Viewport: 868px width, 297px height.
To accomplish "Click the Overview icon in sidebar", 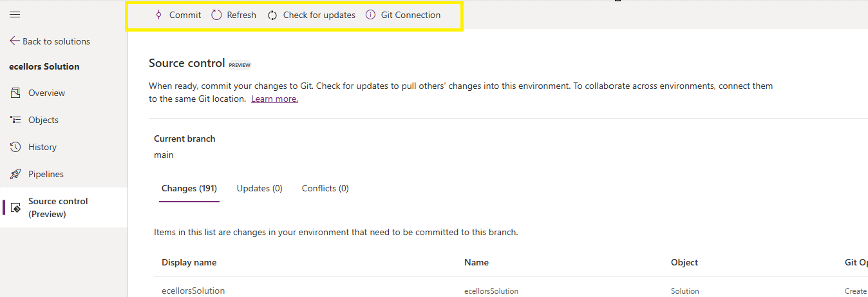I will pyautogui.click(x=16, y=93).
